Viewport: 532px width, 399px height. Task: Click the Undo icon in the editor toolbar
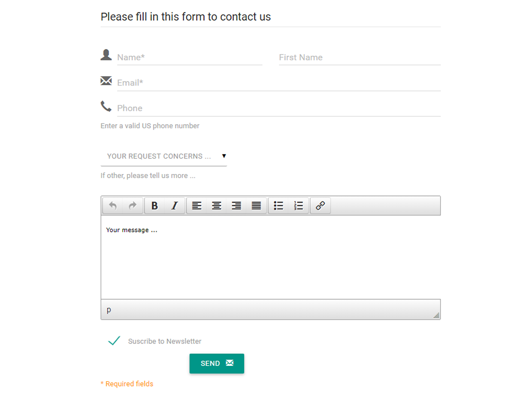pos(113,206)
